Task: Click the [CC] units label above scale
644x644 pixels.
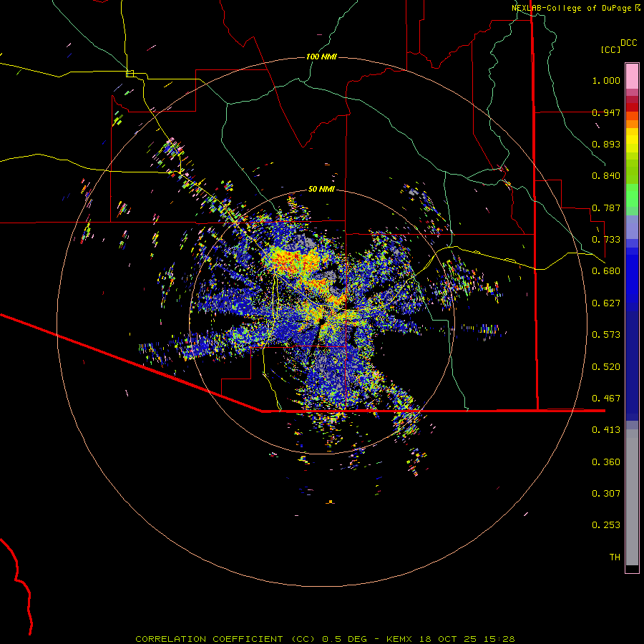Action: click(610, 49)
